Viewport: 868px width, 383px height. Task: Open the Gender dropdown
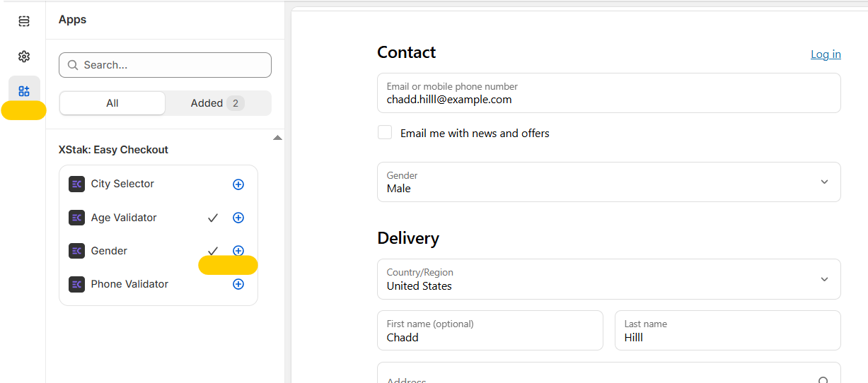click(608, 182)
